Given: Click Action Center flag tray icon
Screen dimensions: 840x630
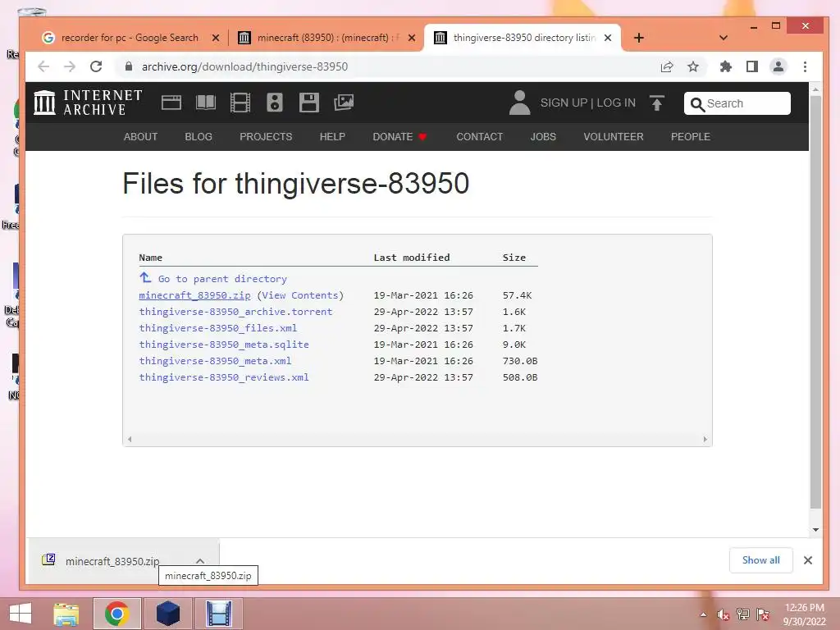Looking at the screenshot, I should [x=763, y=614].
